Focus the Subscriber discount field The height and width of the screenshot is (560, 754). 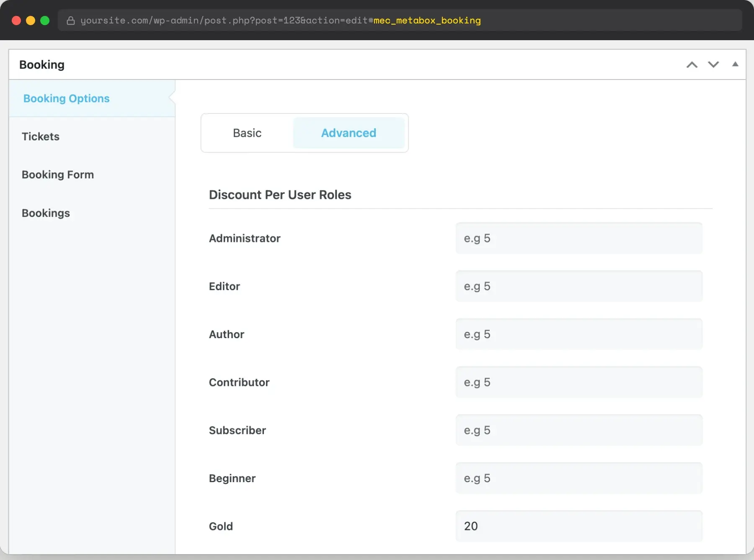tap(579, 430)
